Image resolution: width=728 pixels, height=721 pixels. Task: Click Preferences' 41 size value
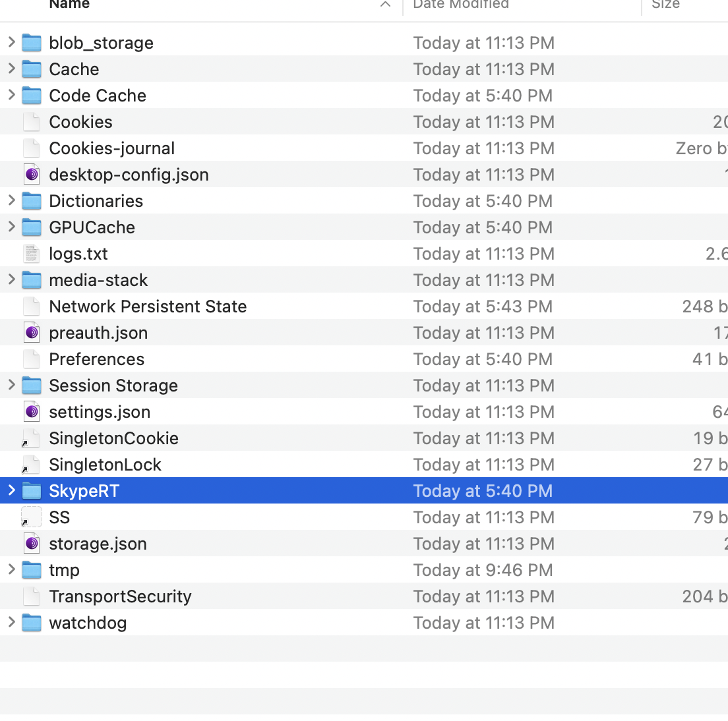(710, 359)
